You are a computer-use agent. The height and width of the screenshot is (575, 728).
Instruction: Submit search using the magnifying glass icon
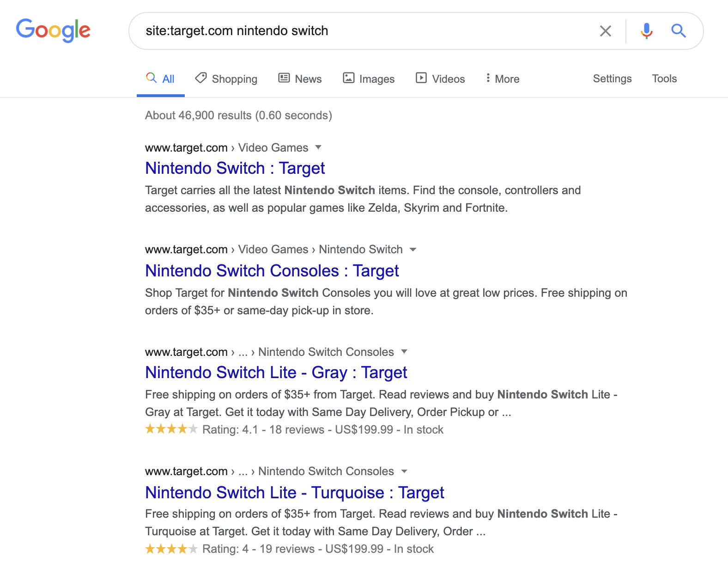click(x=678, y=31)
